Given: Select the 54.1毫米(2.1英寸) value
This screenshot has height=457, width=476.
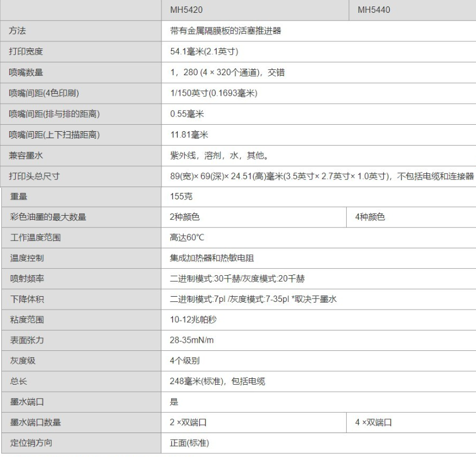Looking at the screenshot, I should point(204,51).
